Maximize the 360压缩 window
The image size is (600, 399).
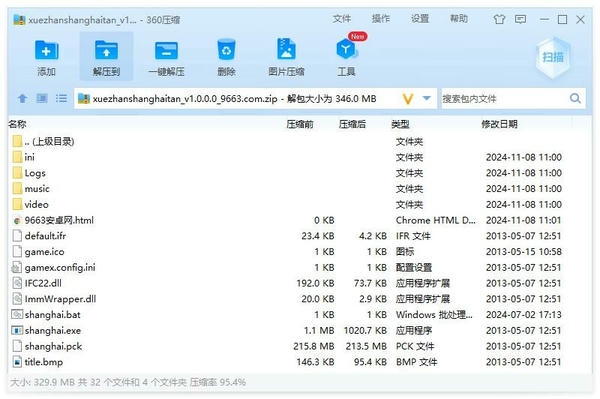coord(562,19)
